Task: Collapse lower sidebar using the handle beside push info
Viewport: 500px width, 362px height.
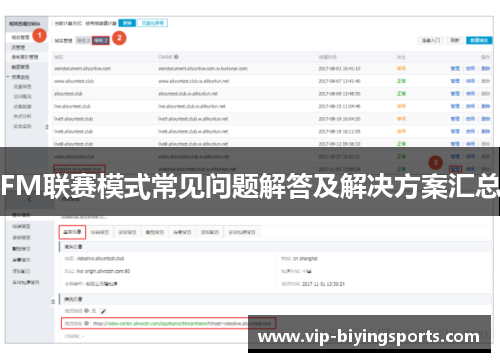Action: click(53, 302)
